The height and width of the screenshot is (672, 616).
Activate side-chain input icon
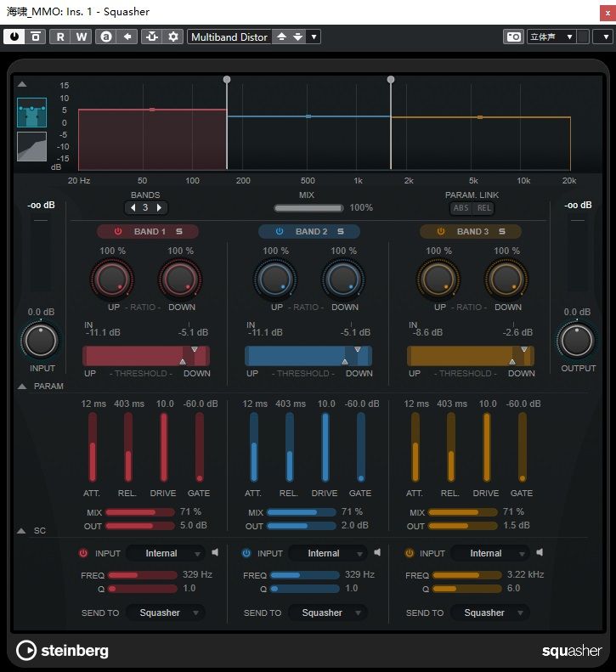click(152, 37)
